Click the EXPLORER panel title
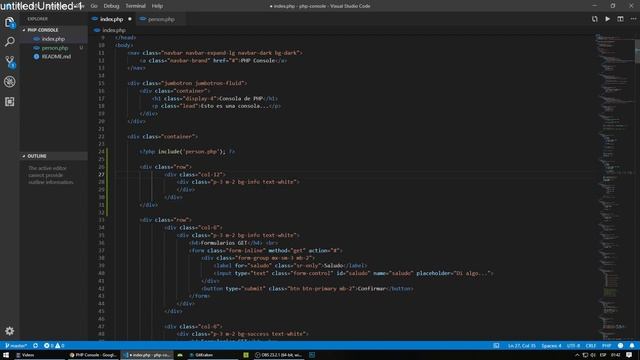640x360 pixels. point(38,19)
